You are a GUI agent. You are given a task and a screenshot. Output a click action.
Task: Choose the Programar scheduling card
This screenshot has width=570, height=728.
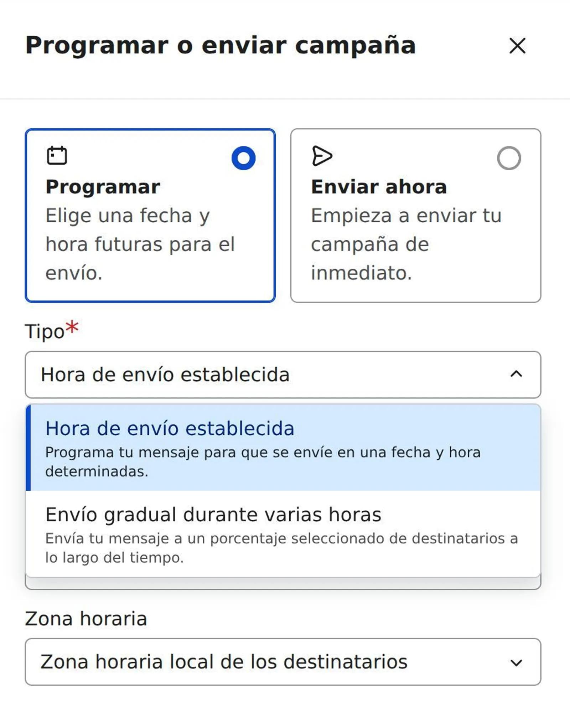pos(150,214)
